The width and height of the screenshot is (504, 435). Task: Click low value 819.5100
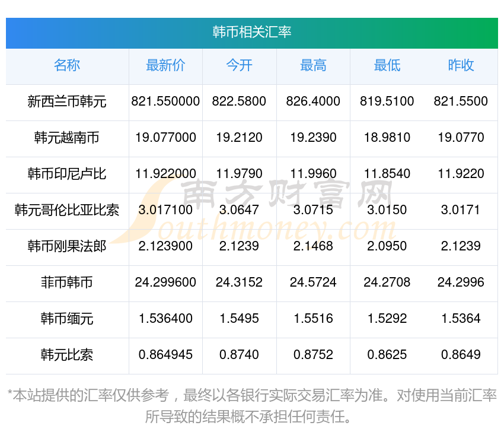point(387,101)
